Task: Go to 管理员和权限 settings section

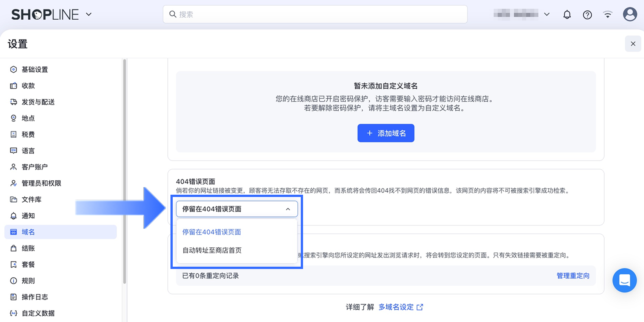Action: [x=41, y=183]
